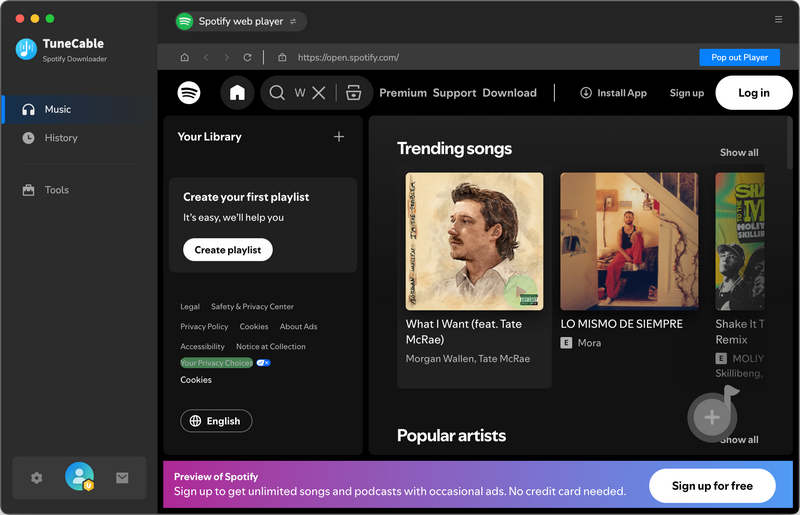Open the Premium link

[403, 93]
